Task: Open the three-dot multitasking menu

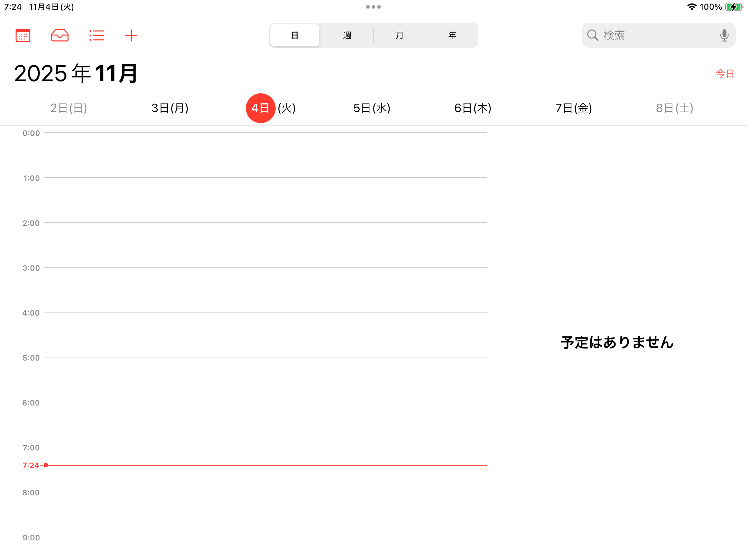Action: pos(373,7)
